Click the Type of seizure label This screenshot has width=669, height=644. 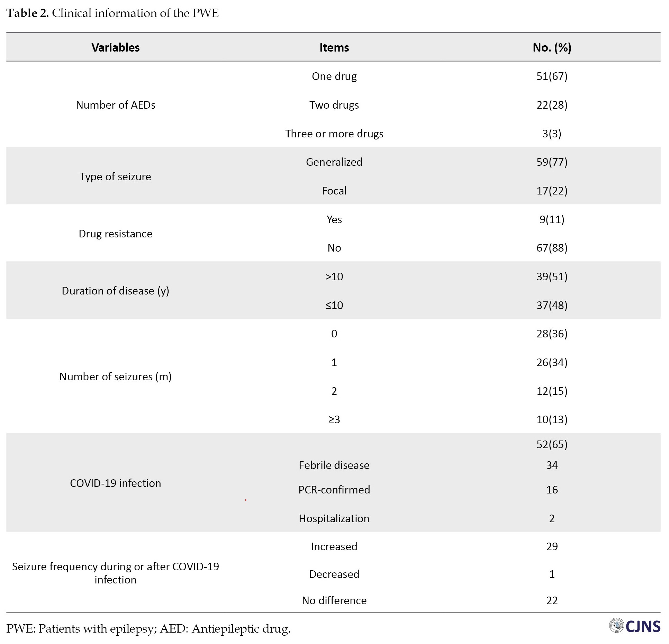tap(116, 176)
